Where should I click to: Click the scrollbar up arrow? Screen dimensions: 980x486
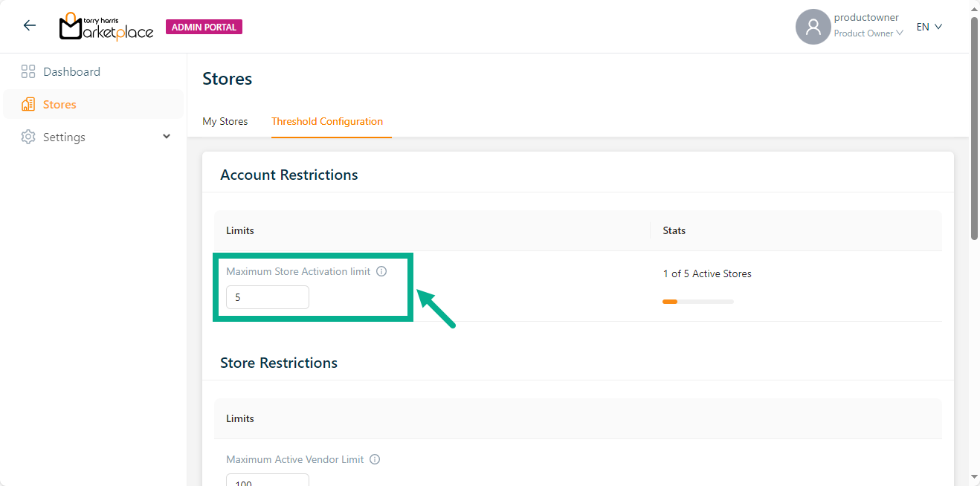[974, 9]
